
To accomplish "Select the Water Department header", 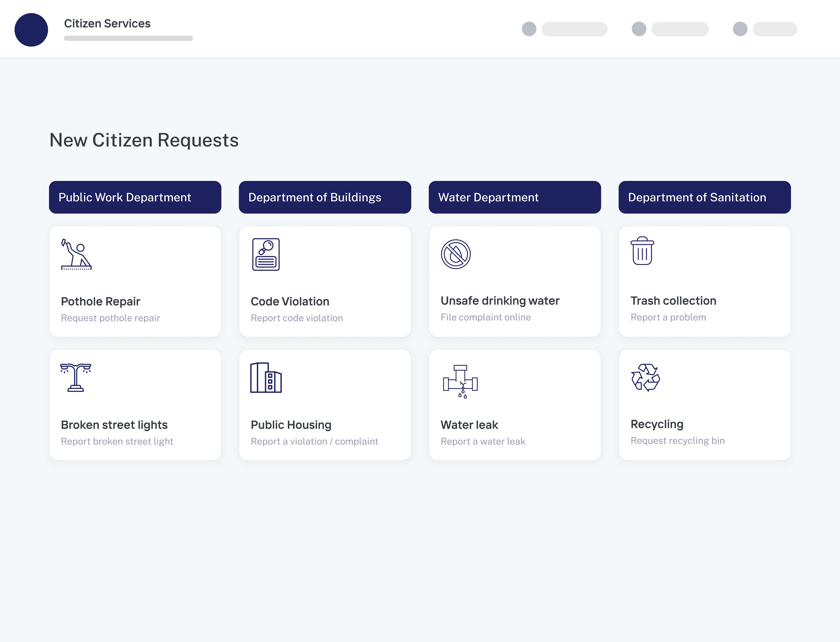I will [514, 197].
